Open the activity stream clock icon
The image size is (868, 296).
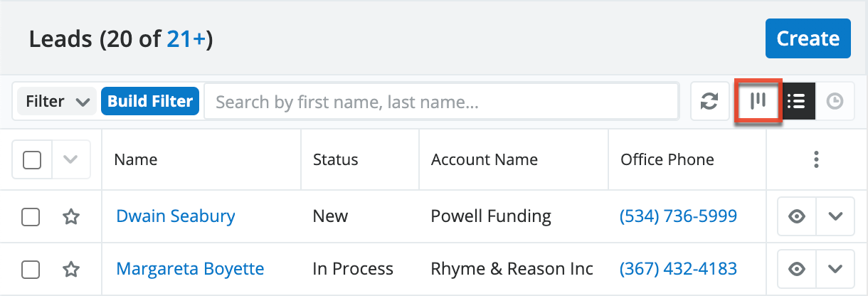[835, 102]
